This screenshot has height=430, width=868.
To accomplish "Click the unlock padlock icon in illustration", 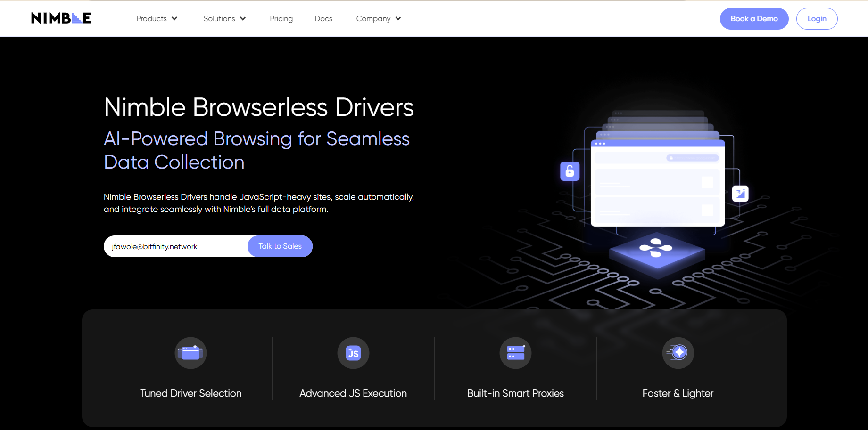I will pos(570,171).
